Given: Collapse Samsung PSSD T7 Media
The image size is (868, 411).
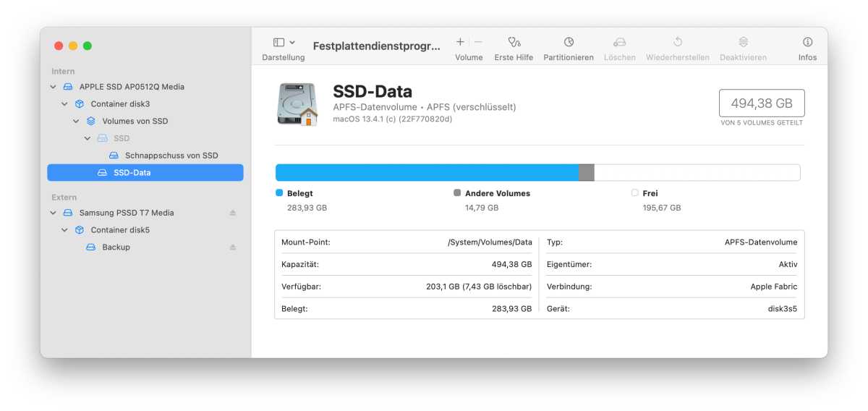Looking at the screenshot, I should coord(53,213).
